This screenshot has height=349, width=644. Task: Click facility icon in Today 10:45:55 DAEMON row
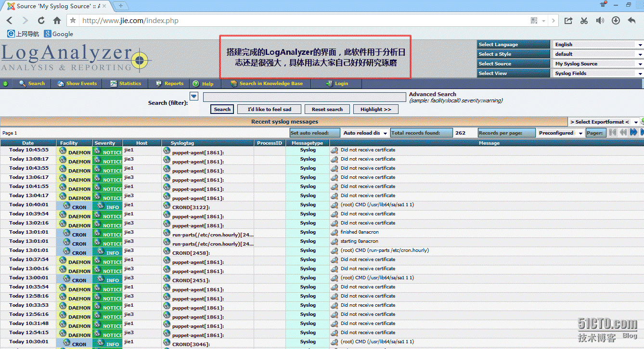click(63, 151)
